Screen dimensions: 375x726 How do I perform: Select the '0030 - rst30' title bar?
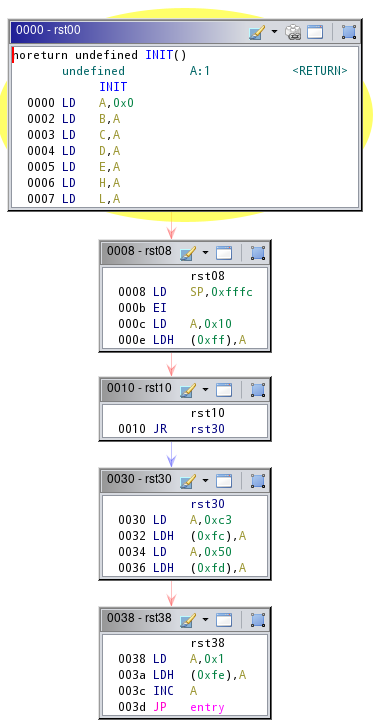(185, 481)
